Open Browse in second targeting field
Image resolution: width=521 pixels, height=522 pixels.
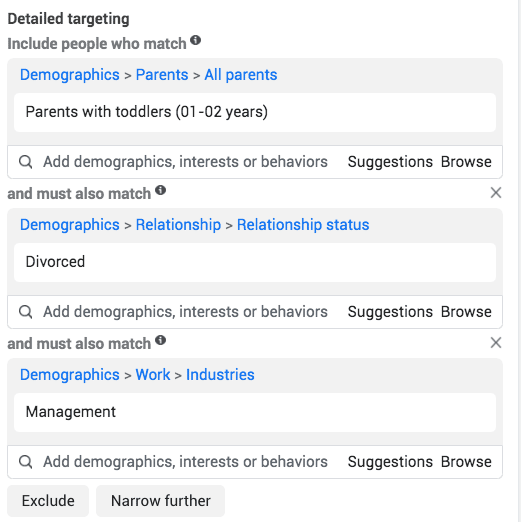coord(466,312)
